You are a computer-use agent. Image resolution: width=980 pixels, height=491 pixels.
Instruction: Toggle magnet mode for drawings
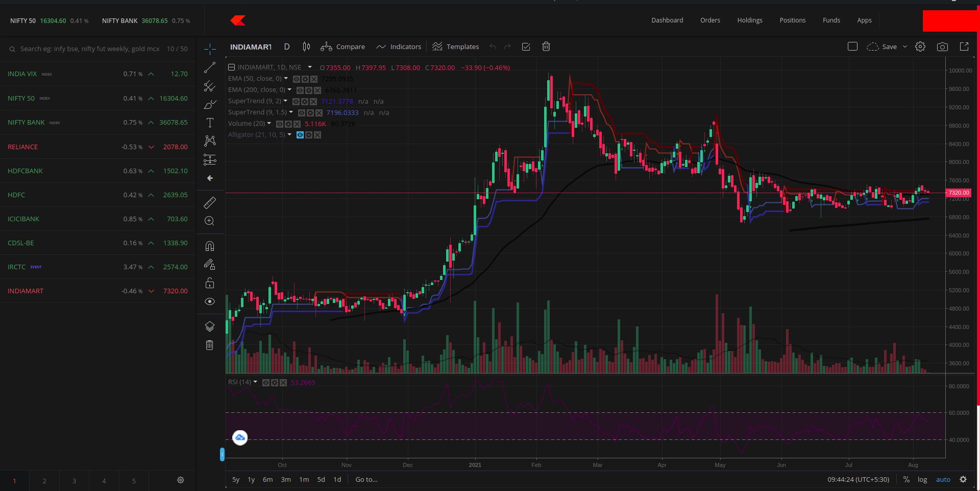tap(210, 246)
